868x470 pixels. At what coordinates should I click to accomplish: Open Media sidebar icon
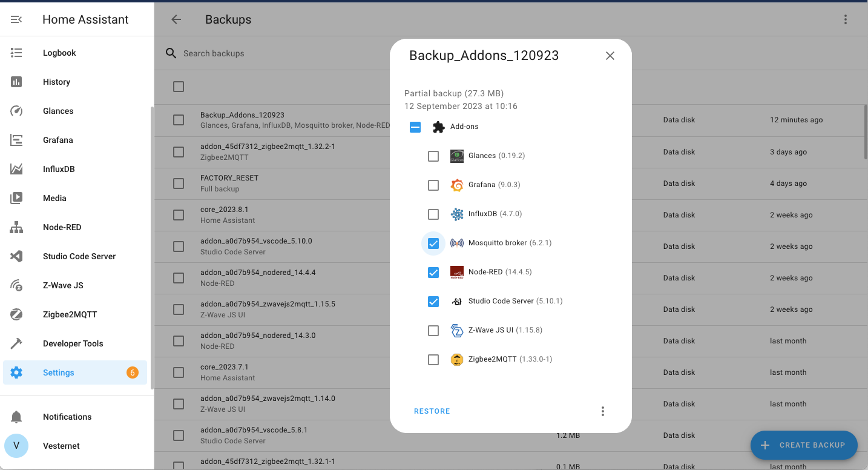click(x=16, y=198)
